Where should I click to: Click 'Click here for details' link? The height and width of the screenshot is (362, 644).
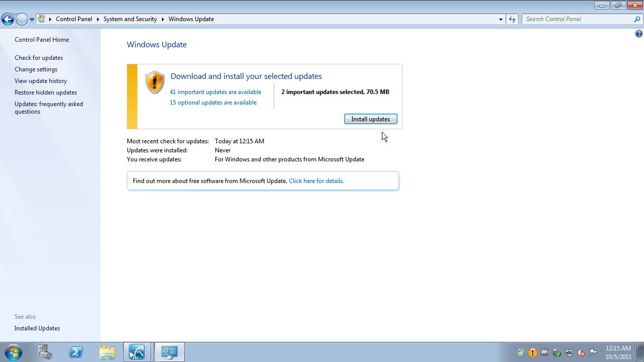pos(316,181)
